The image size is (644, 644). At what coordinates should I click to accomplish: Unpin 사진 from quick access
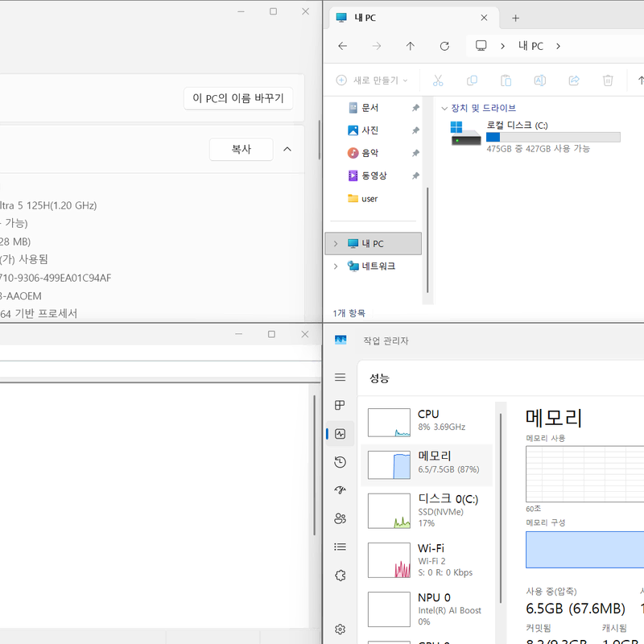pos(415,130)
